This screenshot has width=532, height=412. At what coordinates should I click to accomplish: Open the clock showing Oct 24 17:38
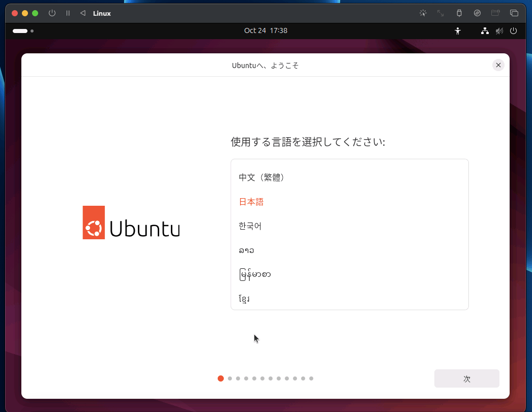point(265,30)
